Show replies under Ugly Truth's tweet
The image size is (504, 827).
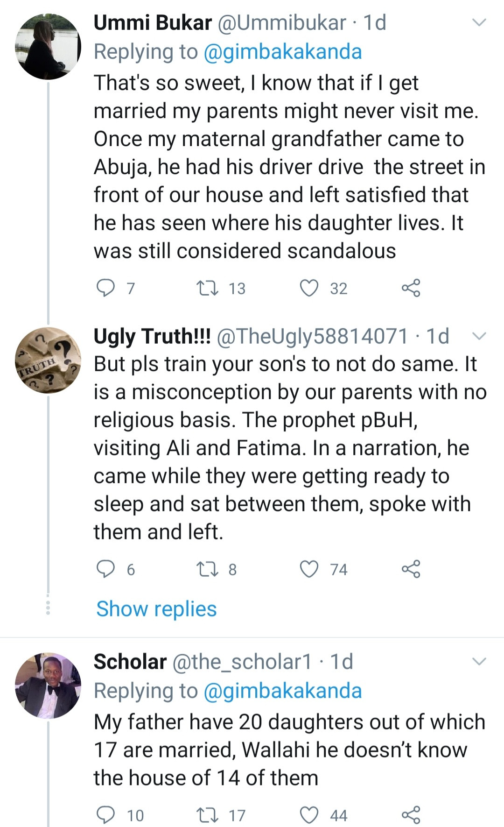pyautogui.click(x=156, y=609)
